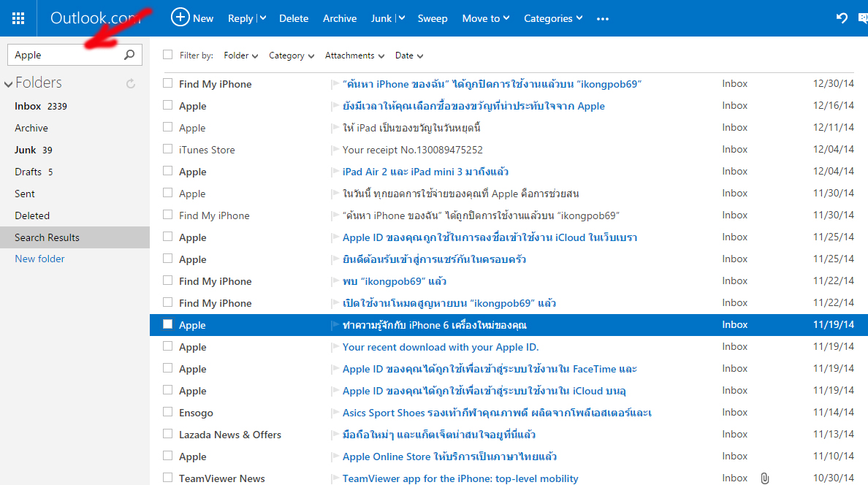The width and height of the screenshot is (868, 485).
Task: Tick checkbox for iPad Air 2 message
Action: pos(168,171)
